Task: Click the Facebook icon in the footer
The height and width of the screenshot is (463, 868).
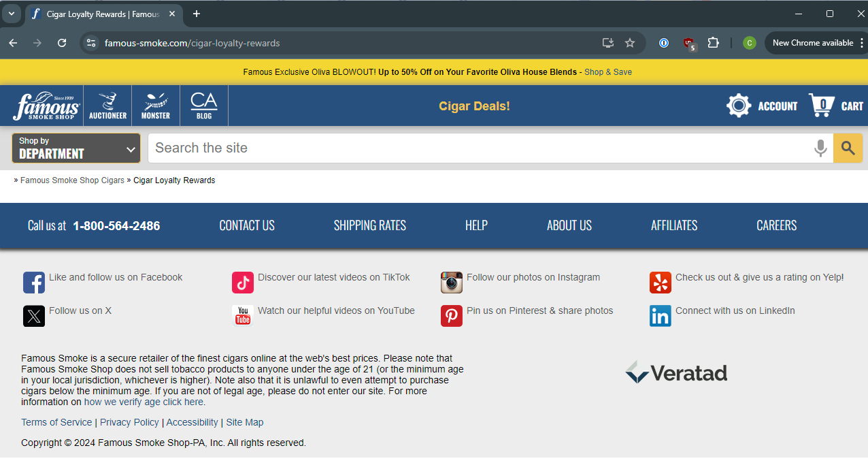Action: coord(33,283)
